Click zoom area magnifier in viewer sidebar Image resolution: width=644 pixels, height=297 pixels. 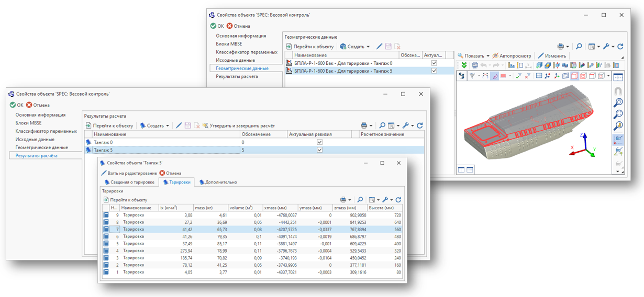[618, 103]
